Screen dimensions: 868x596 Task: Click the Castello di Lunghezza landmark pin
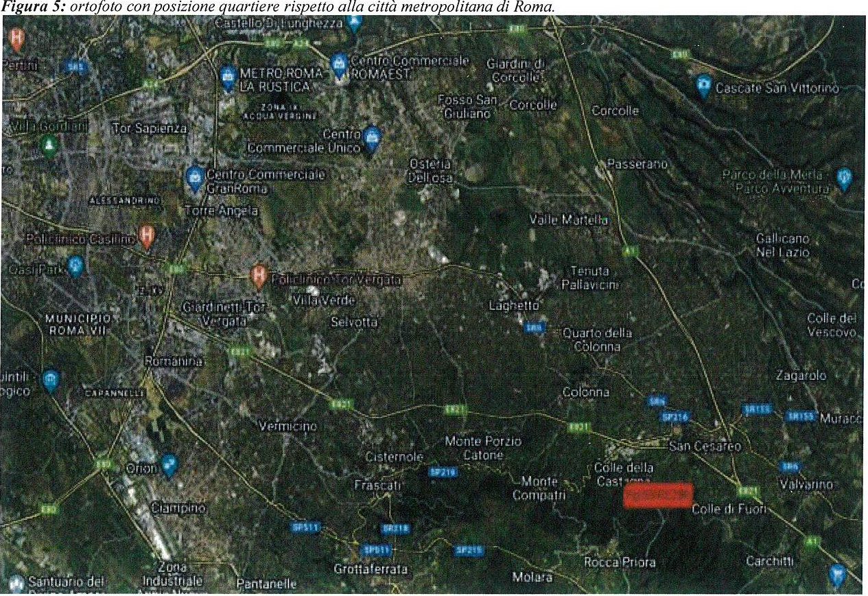coord(354,24)
